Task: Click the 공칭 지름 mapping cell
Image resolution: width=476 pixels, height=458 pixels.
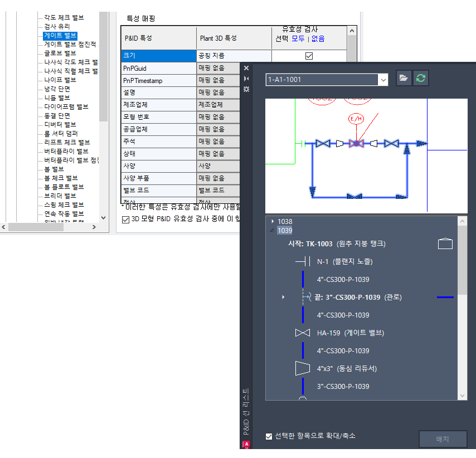Action: point(234,56)
